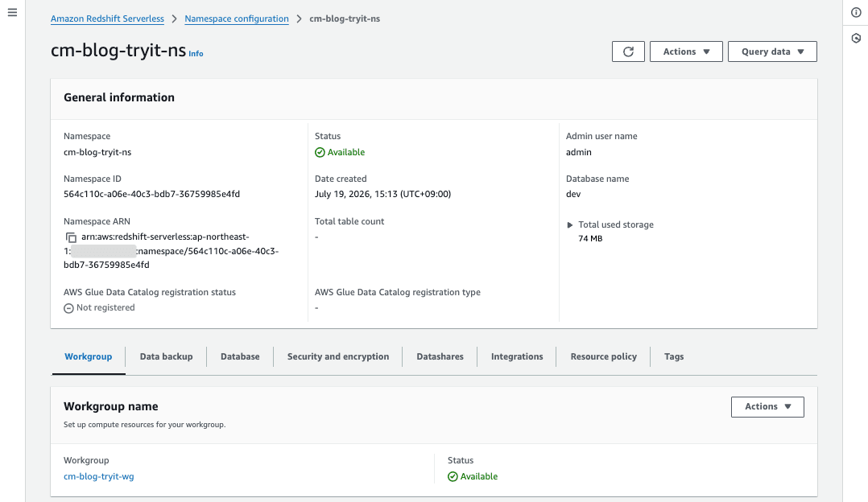Open the Datashares tab

click(440, 356)
